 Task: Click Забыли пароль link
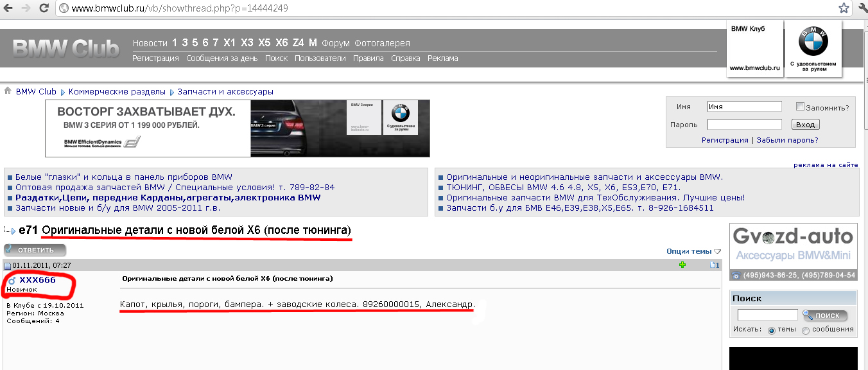coord(787,140)
